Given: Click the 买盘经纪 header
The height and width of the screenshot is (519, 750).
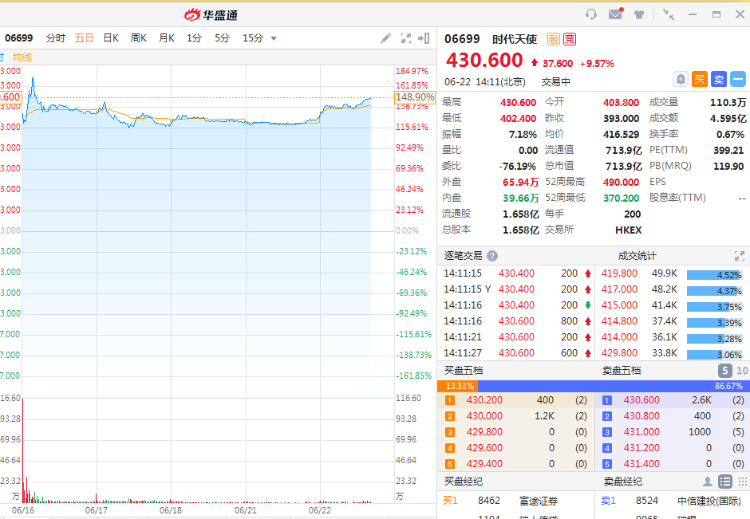Looking at the screenshot, I should pos(463,481).
